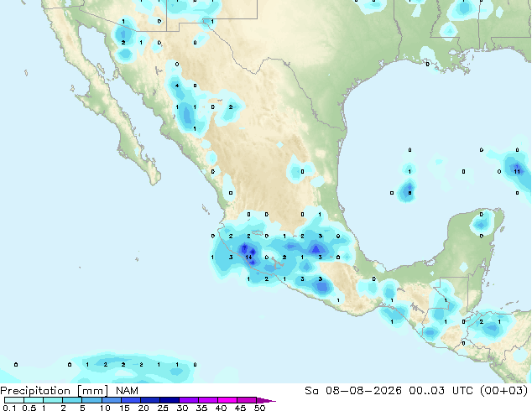The width and height of the screenshot is (532, 411).
Task: Click the (00+03) forecast offset label
Action: [504, 391]
